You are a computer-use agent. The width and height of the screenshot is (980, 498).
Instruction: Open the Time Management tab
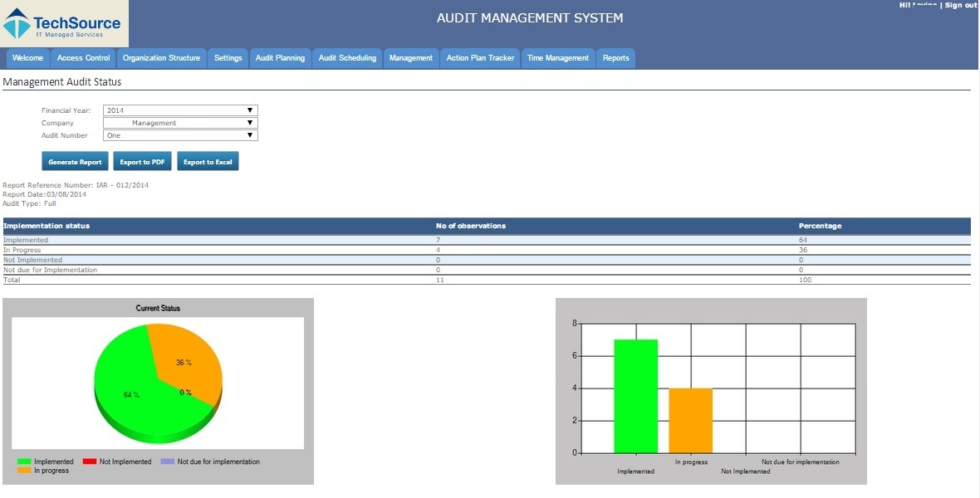[557, 58]
